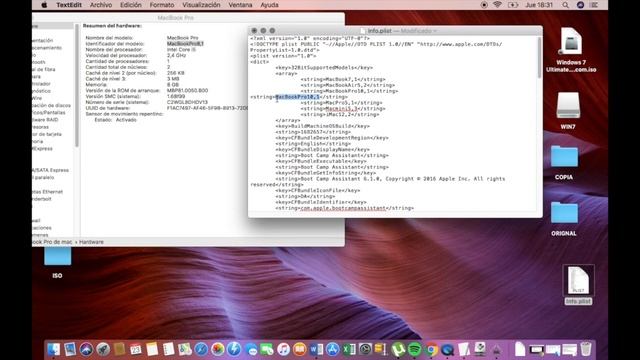
Task: Open Spotlight search magnifier
Action: click(565, 5)
